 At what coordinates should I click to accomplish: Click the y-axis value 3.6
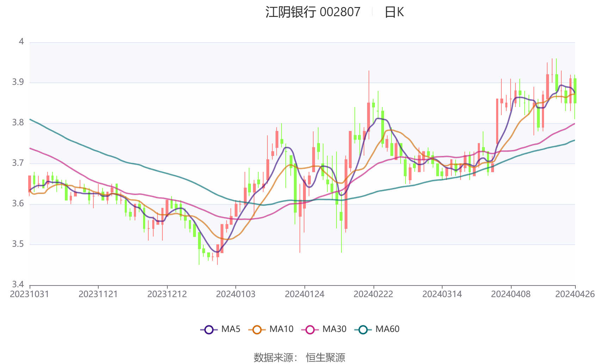click(18, 204)
